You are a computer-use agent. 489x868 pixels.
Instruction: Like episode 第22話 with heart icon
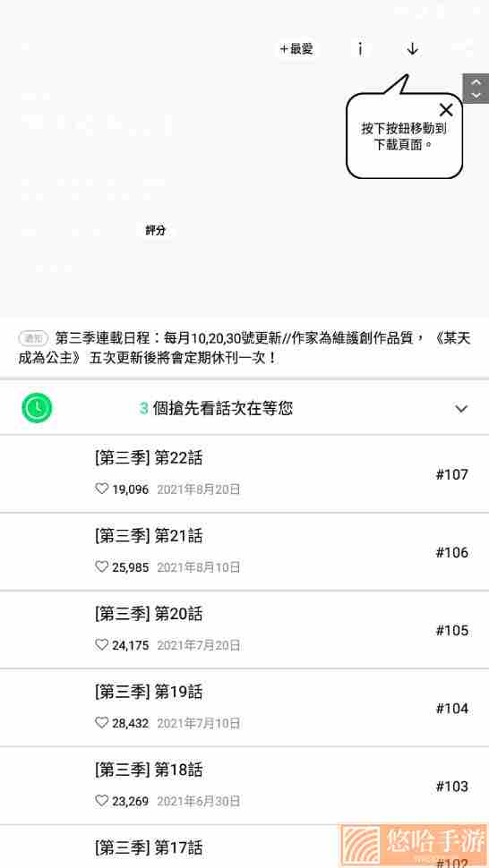101,489
